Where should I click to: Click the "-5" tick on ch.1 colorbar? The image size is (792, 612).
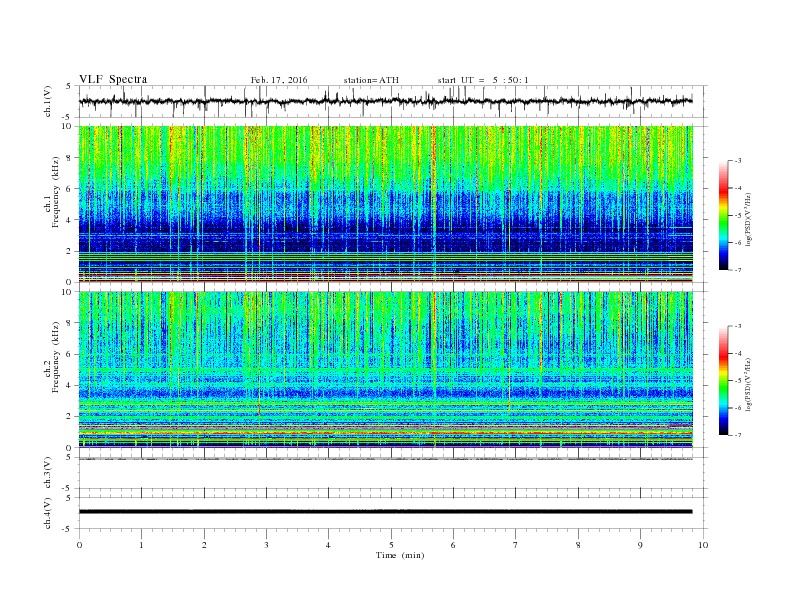pyautogui.click(x=738, y=216)
